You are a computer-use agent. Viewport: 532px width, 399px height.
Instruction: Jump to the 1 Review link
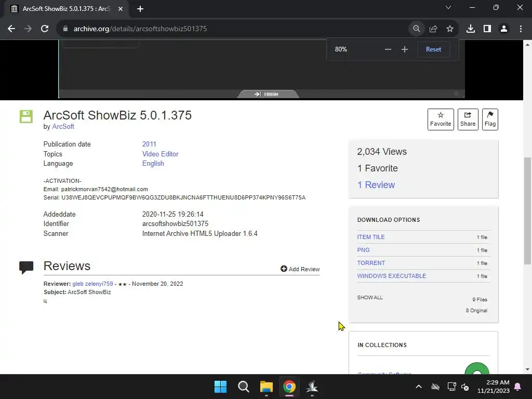pos(376,185)
